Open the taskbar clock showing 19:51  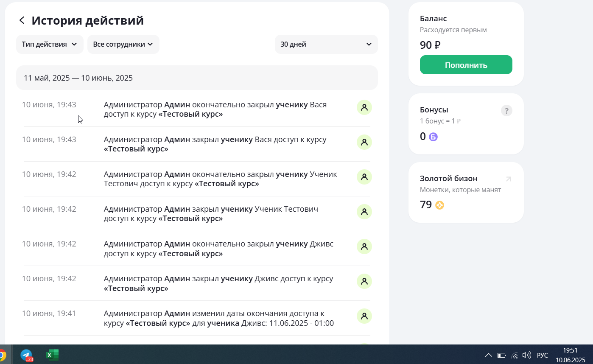tap(570, 355)
